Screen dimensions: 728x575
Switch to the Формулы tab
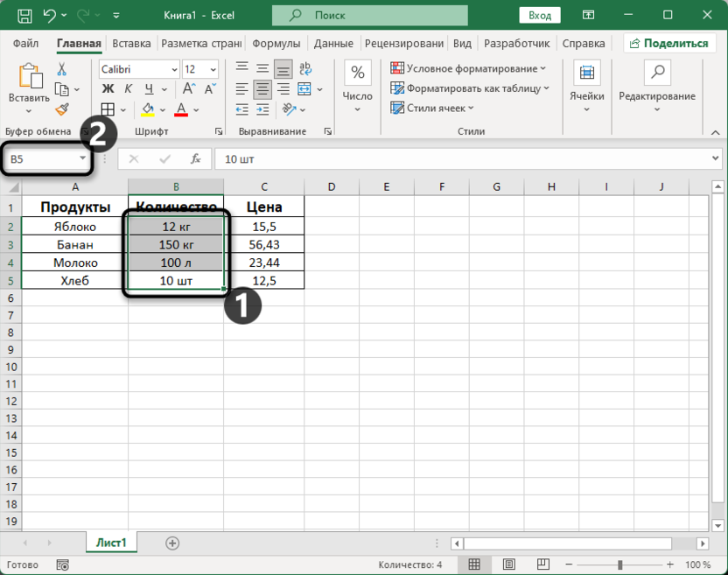(x=276, y=44)
